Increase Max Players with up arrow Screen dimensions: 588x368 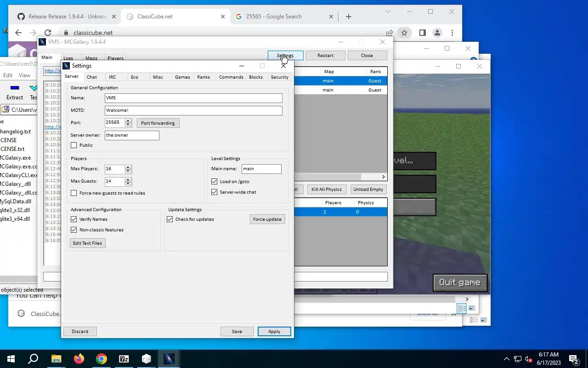(x=128, y=167)
